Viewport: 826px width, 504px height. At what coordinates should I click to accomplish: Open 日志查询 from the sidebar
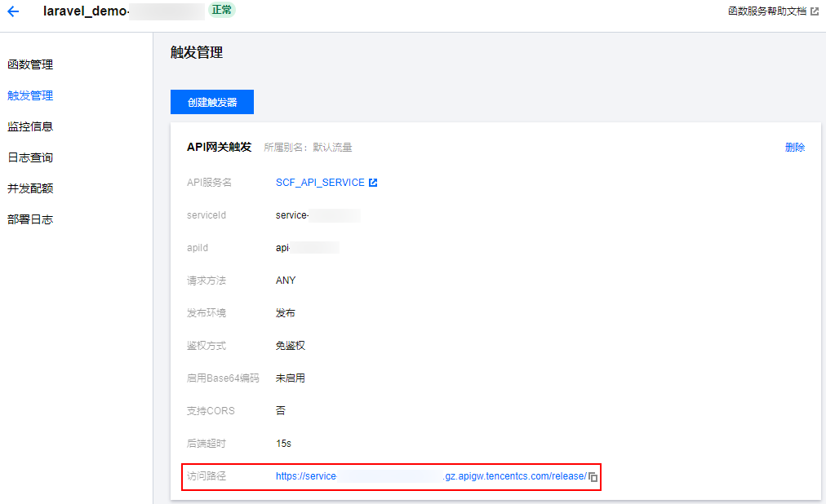tap(29, 157)
